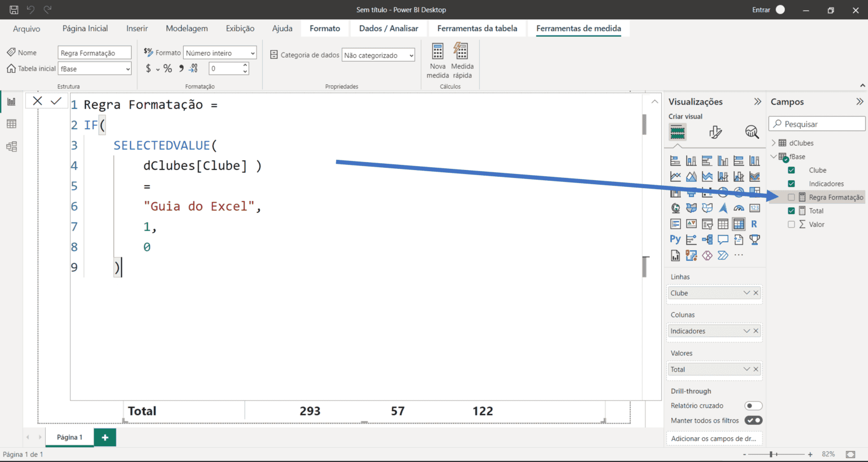
Task: Add a new page with the plus button
Action: [105, 437]
